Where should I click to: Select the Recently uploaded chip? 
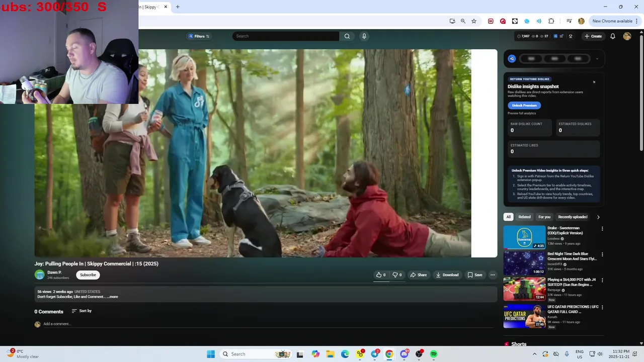(573, 217)
